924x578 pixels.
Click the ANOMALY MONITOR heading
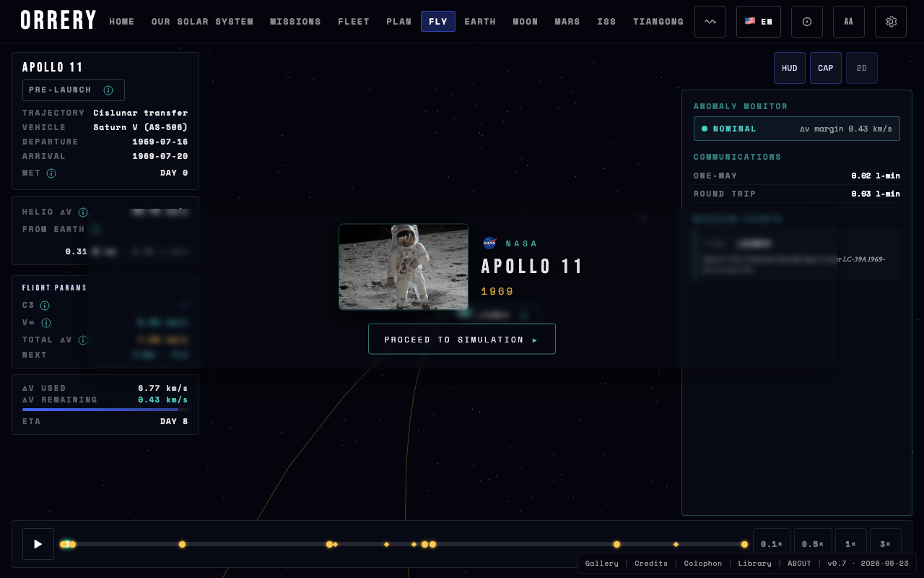[741, 106]
